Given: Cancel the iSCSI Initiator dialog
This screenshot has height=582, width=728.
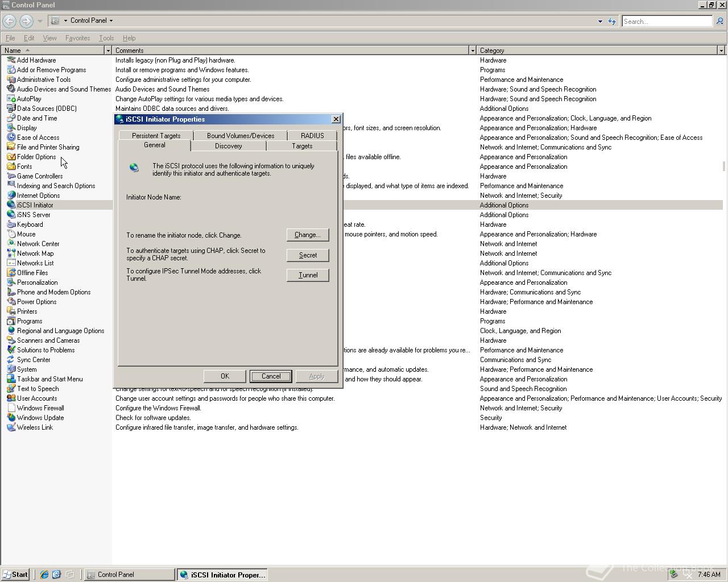Looking at the screenshot, I should click(x=271, y=376).
